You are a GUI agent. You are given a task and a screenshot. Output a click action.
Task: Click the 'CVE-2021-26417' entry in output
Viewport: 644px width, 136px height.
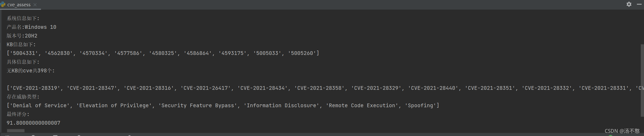click(x=206, y=88)
